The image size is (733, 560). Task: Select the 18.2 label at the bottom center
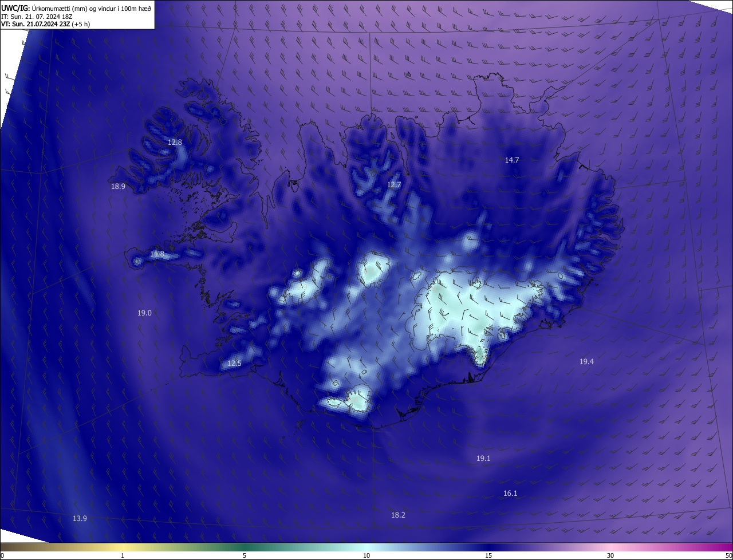pos(398,515)
